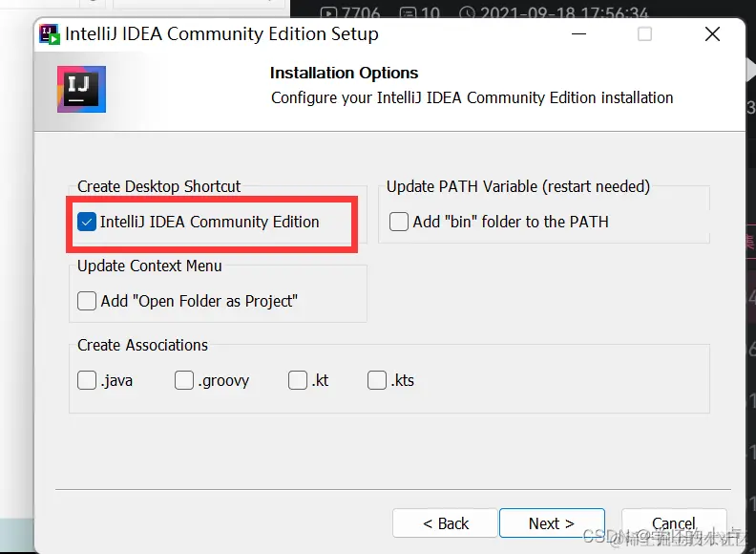Click the Create Associations group label

coord(143,345)
